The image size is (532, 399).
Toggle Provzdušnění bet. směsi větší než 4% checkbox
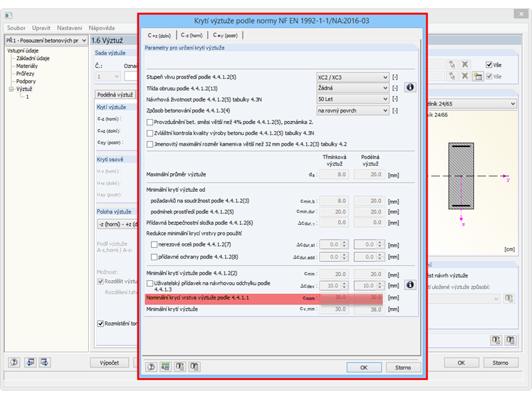click(x=150, y=122)
